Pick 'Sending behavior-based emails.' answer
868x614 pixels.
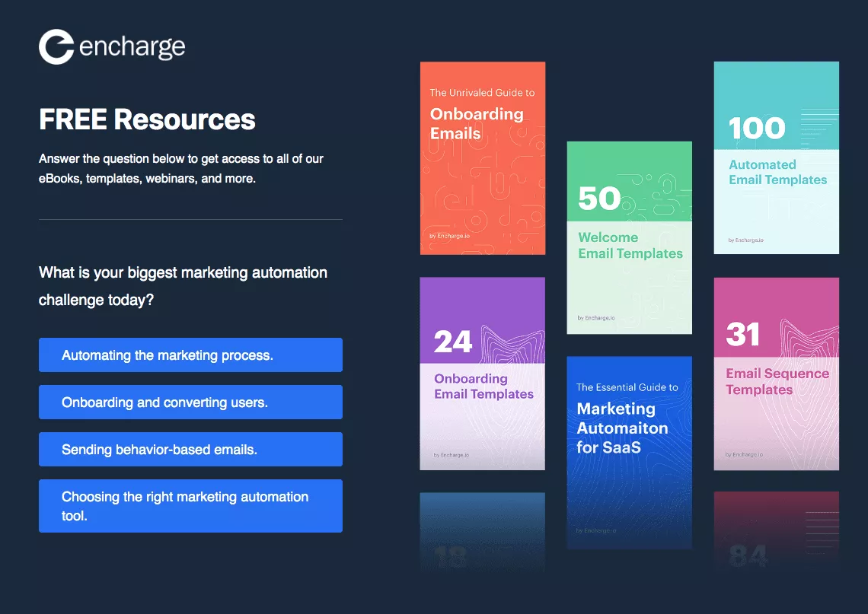click(190, 449)
